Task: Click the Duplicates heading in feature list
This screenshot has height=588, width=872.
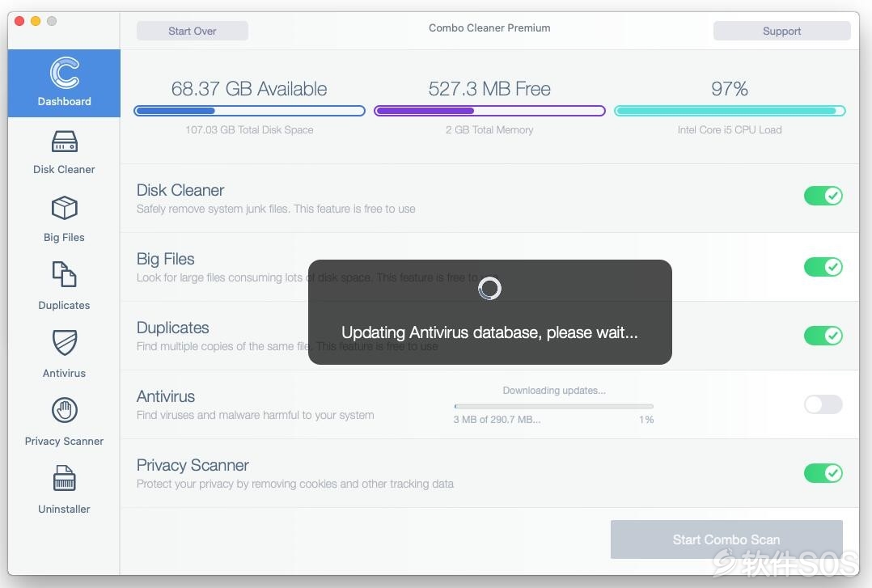Action: pos(172,328)
